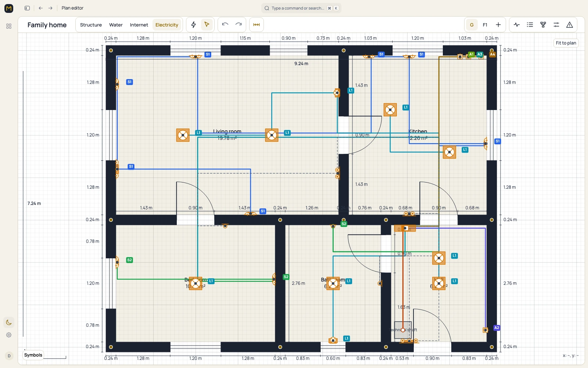Select ground floor G
This screenshot has height=368, width=588.
click(x=472, y=25)
